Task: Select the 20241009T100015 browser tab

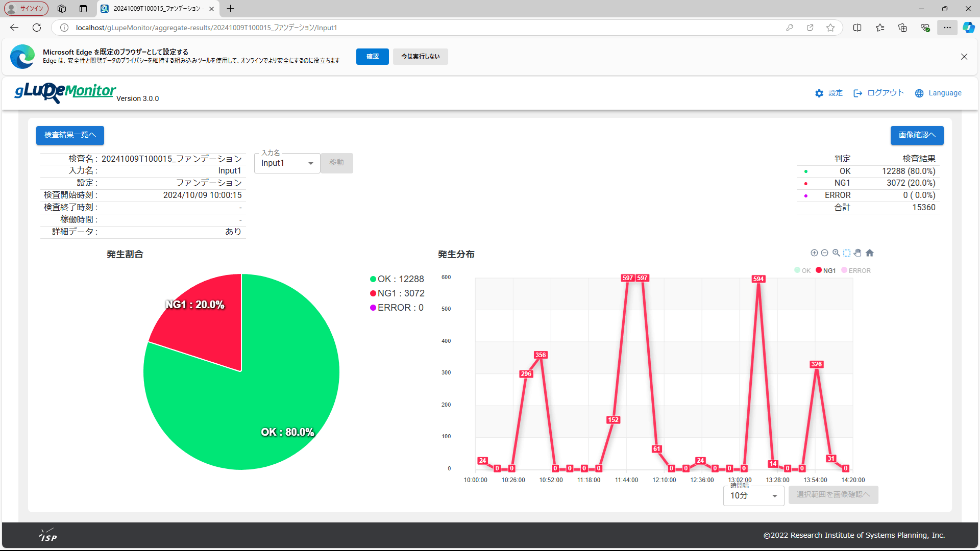Action: pyautogui.click(x=157, y=9)
